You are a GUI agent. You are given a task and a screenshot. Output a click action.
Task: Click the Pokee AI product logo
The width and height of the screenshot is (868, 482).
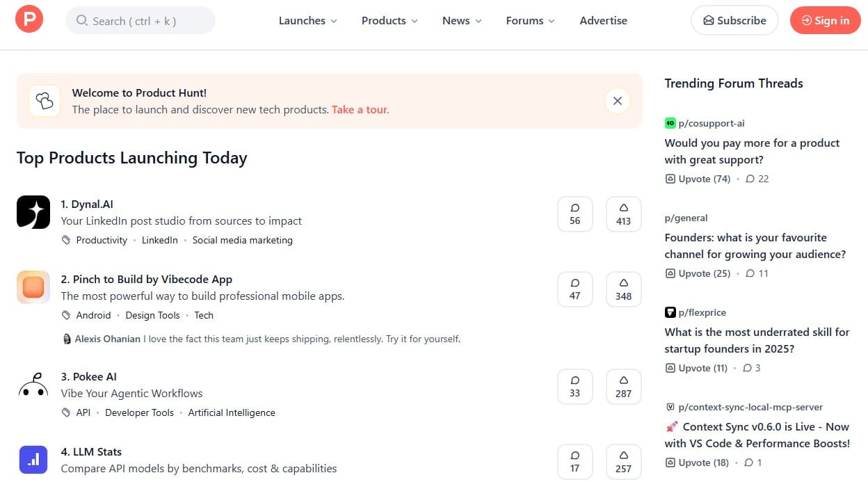tap(33, 385)
